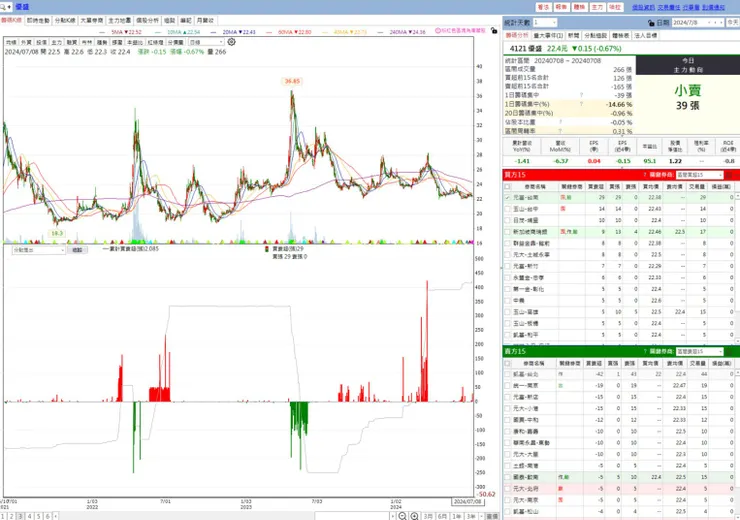740x520 pixels.
Task: Check 凱基-台北 seller row checkbox
Action: pyautogui.click(x=507, y=374)
